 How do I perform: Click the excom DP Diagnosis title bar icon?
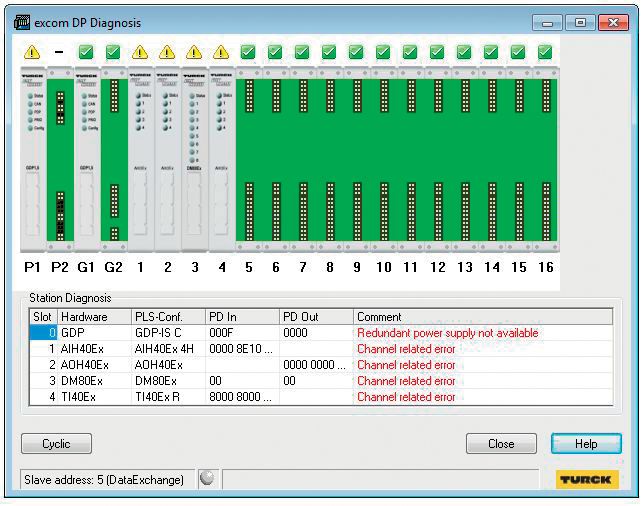[22, 22]
